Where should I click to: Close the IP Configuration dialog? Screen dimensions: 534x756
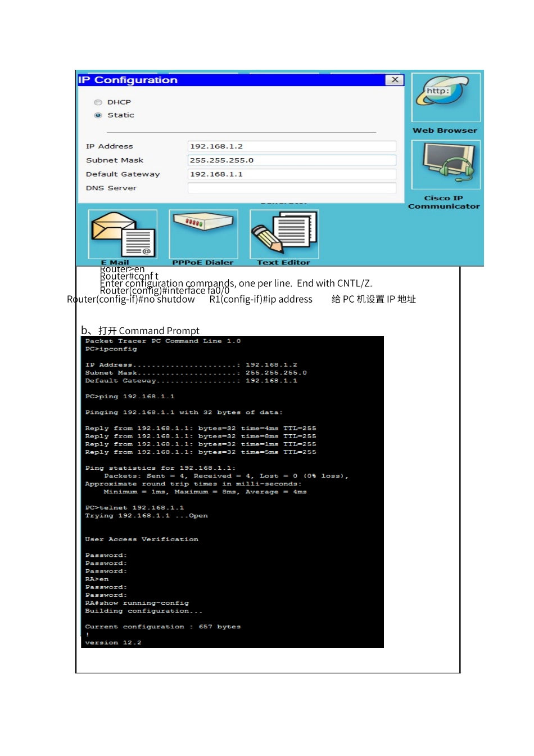point(395,80)
